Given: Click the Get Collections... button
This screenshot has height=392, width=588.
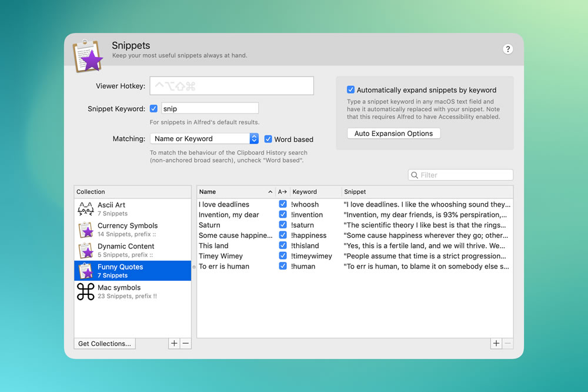Looking at the screenshot, I should 105,344.
